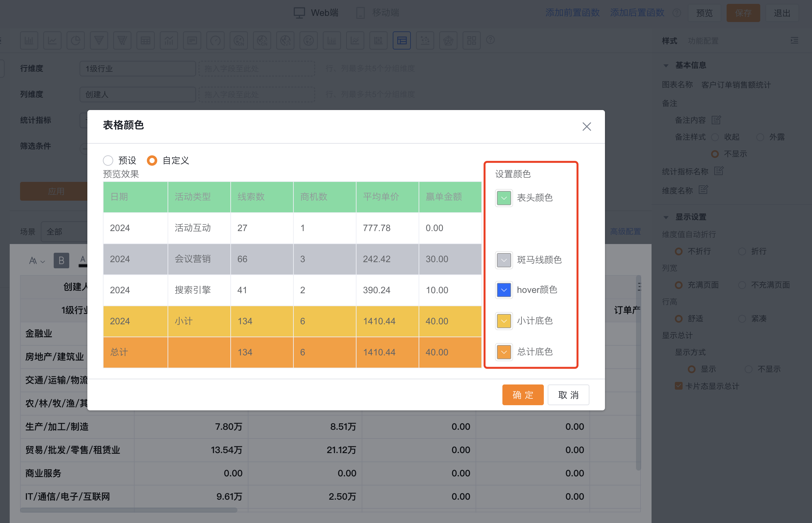The image size is (812, 523).
Task: Click the help icon after chart types
Action: [x=490, y=40]
